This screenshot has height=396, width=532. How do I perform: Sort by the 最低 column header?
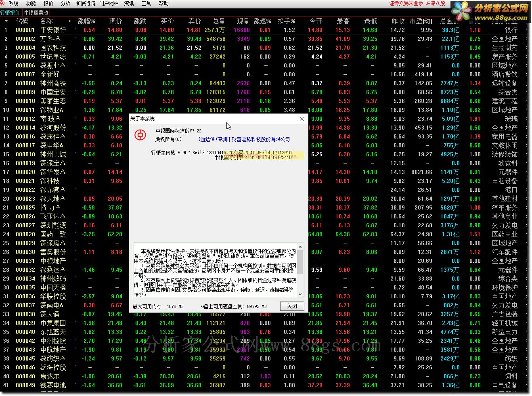tap(371, 21)
